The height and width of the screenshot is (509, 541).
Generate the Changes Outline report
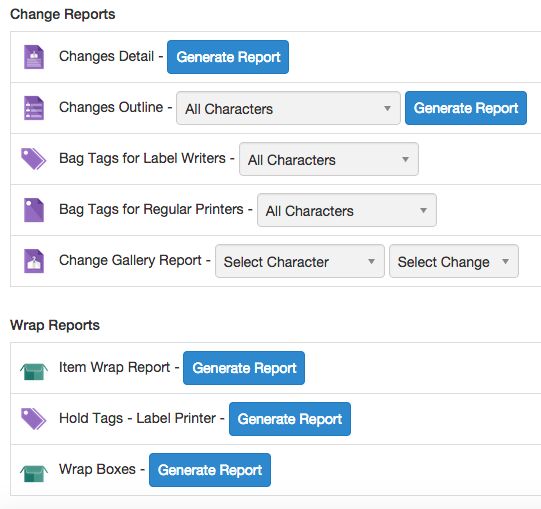466,108
